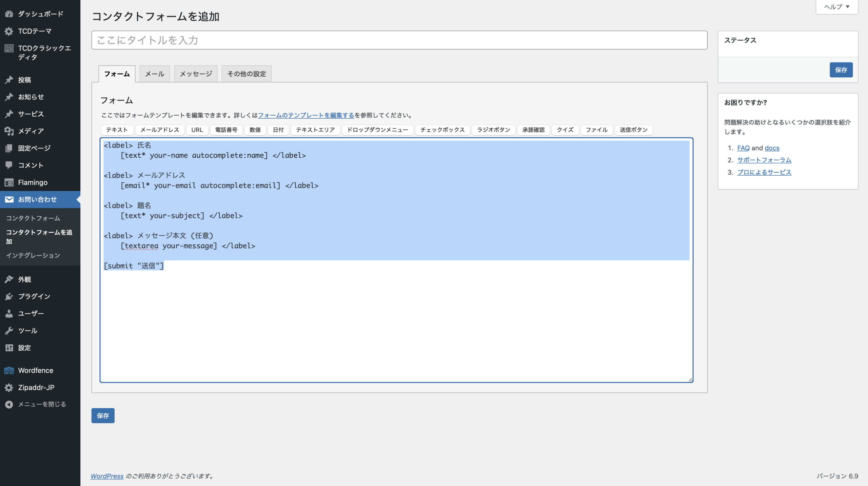Click the メディア media icon
The height and width of the screenshot is (486, 868).
click(9, 131)
